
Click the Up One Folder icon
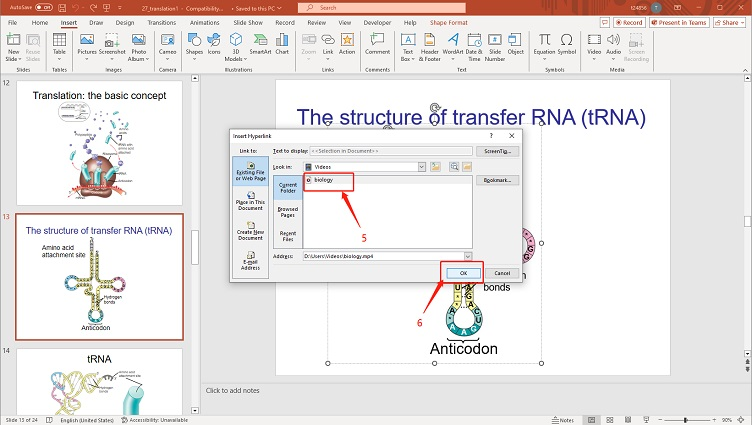436,167
